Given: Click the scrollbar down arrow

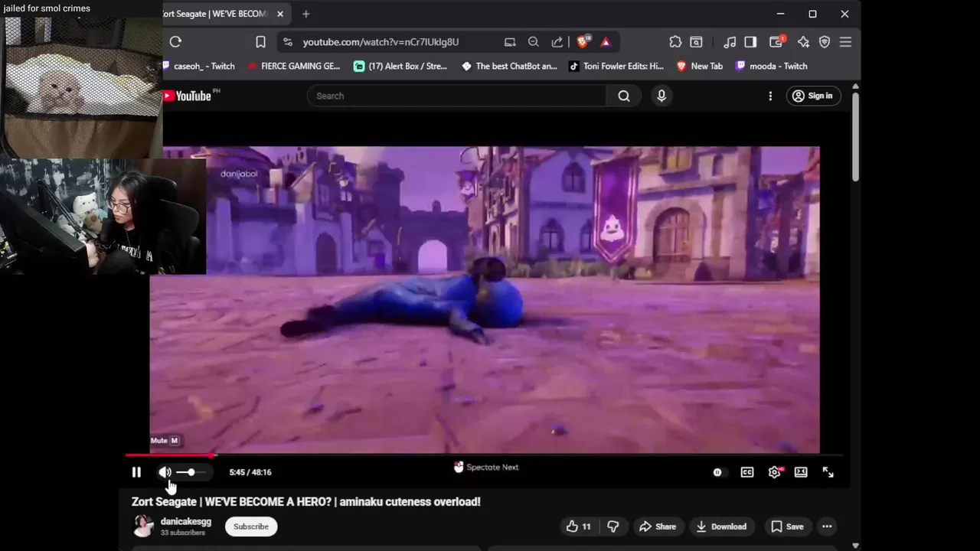Looking at the screenshot, I should coord(855,546).
